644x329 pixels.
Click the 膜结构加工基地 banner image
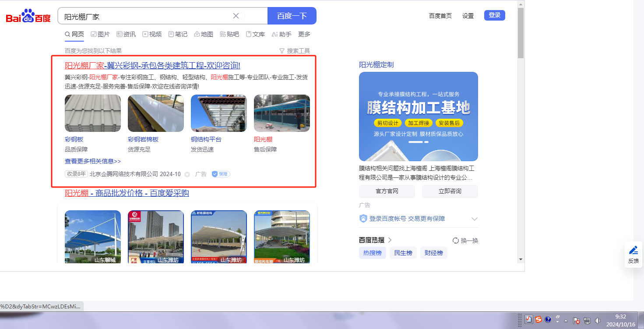pos(419,117)
